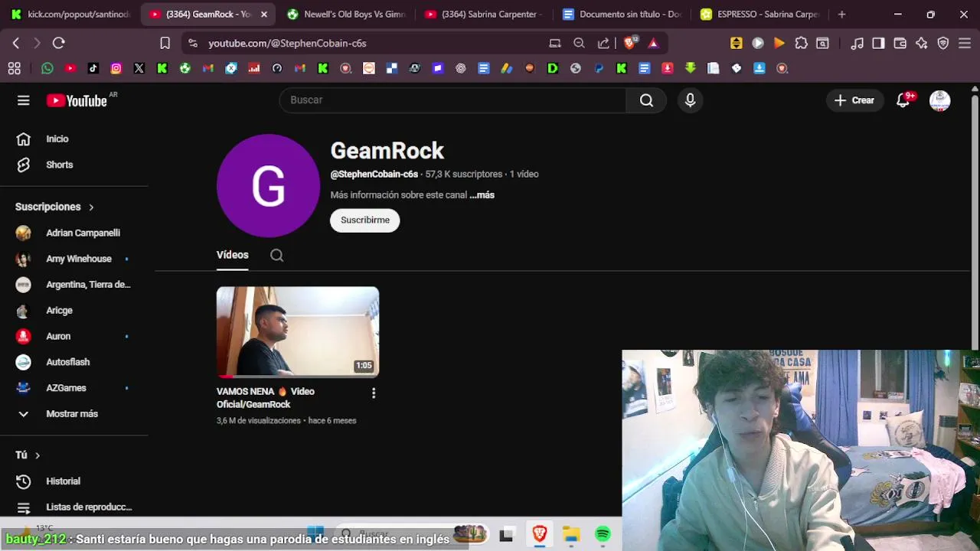Open TikTok bookmark in bookmarks bar
The height and width of the screenshot is (551, 980).
[x=93, y=68]
